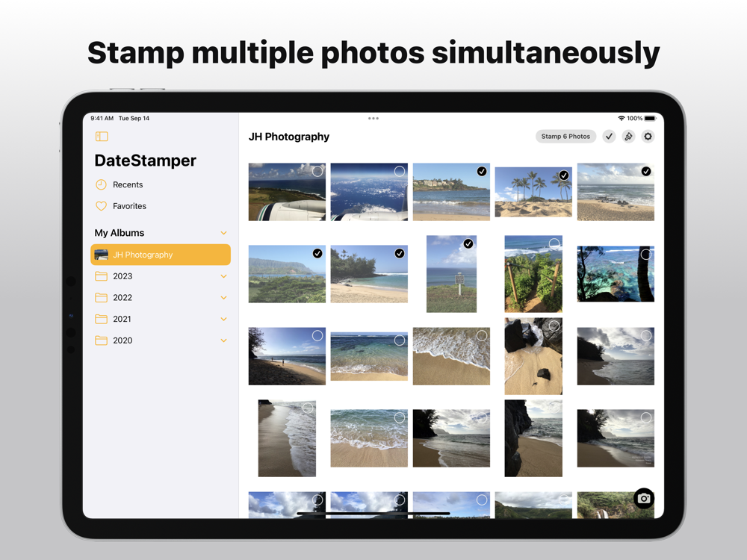This screenshot has width=747, height=560.
Task: Open settings gear icon
Action: pos(648,137)
